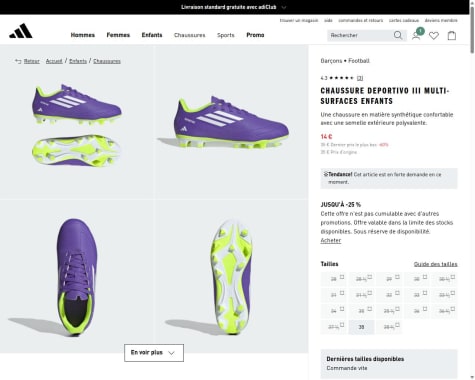Open the Chaussures menu

190,35
